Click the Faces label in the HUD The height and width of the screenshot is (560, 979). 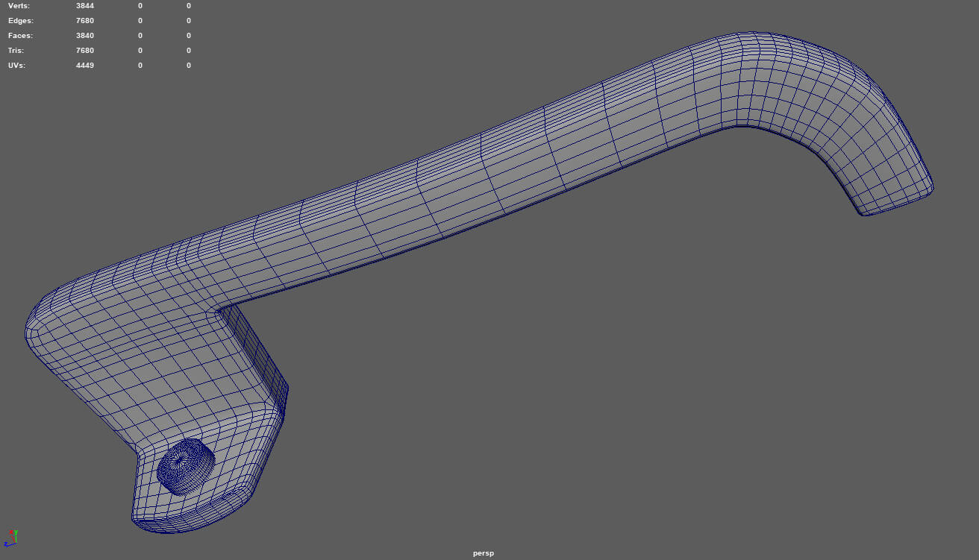click(21, 36)
